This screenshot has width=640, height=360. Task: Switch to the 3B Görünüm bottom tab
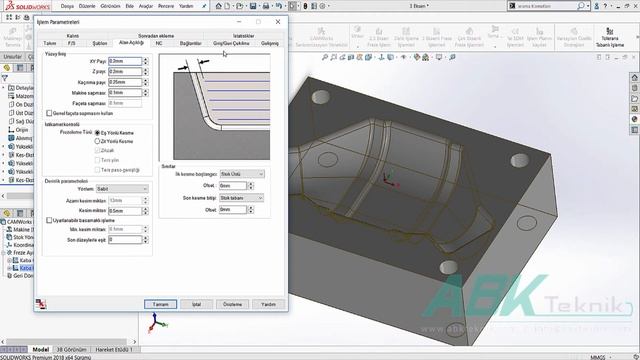pyautogui.click(x=71, y=349)
